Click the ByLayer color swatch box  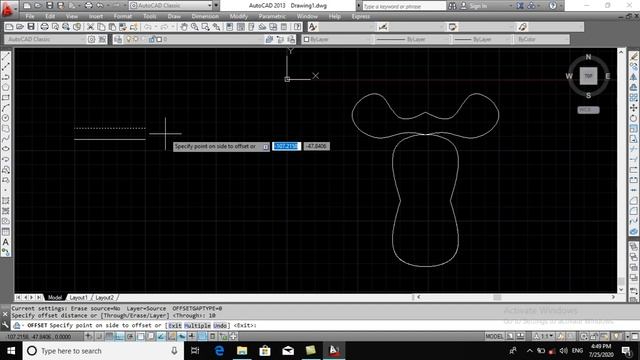point(307,39)
